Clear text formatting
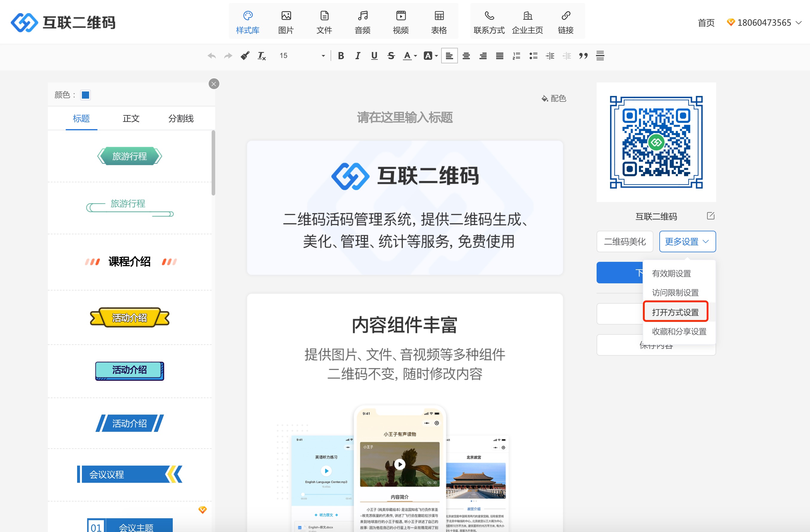Screen dimensions: 810x532 tap(261, 56)
